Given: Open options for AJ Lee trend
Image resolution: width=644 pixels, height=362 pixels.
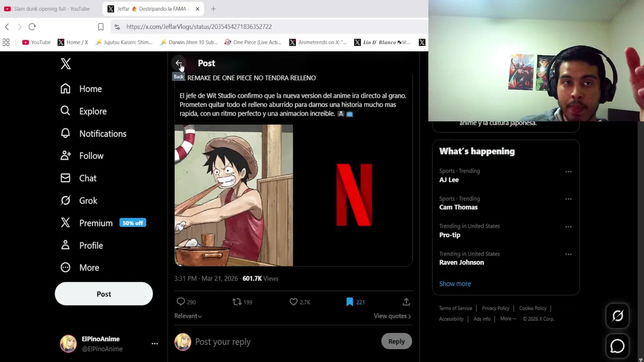Looking at the screenshot, I should [x=568, y=171].
